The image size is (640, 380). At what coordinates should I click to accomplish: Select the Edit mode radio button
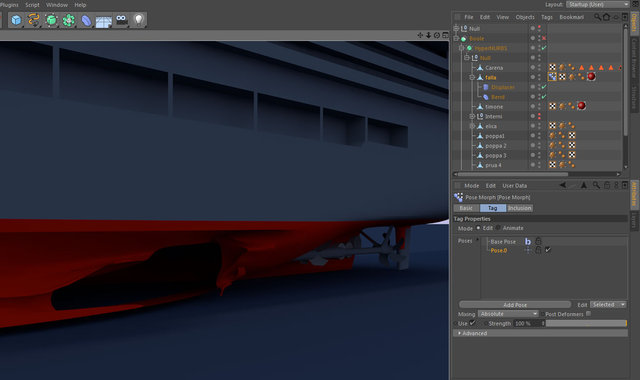pos(478,228)
